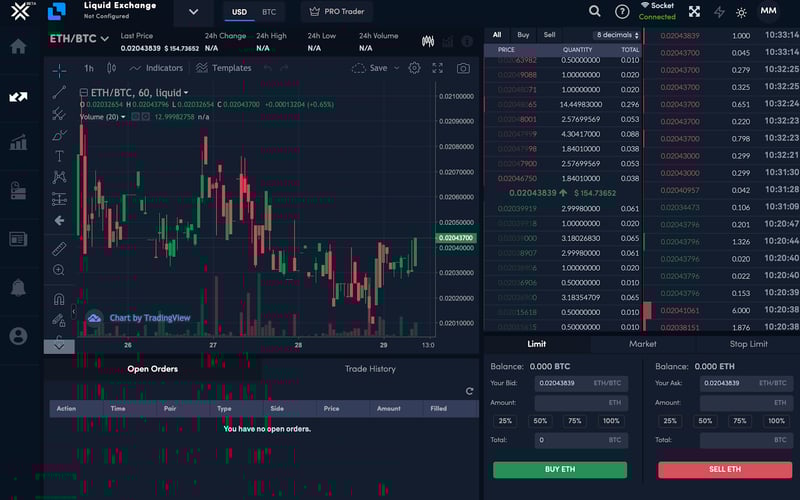Select the pitchfork drawing tool
The height and width of the screenshot is (500, 800).
click(59, 113)
